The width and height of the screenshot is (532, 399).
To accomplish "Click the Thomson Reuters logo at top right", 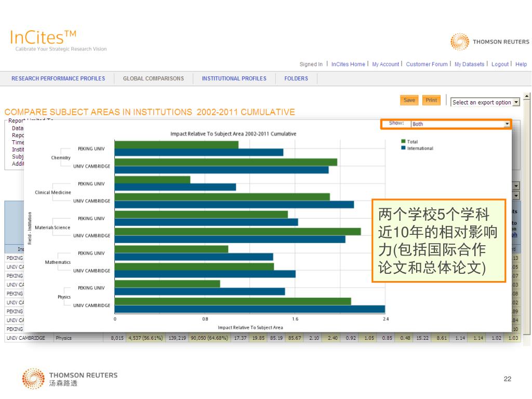I will point(489,42).
